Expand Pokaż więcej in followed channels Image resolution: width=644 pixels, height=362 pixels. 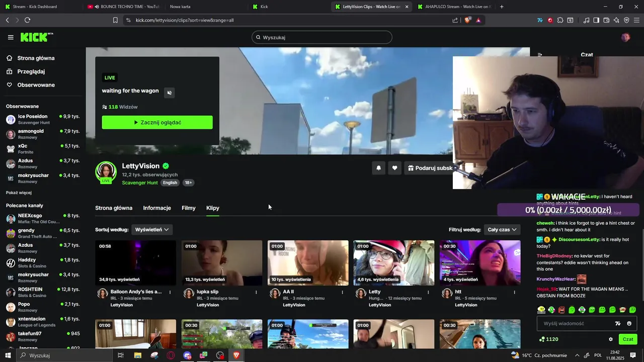point(19,193)
